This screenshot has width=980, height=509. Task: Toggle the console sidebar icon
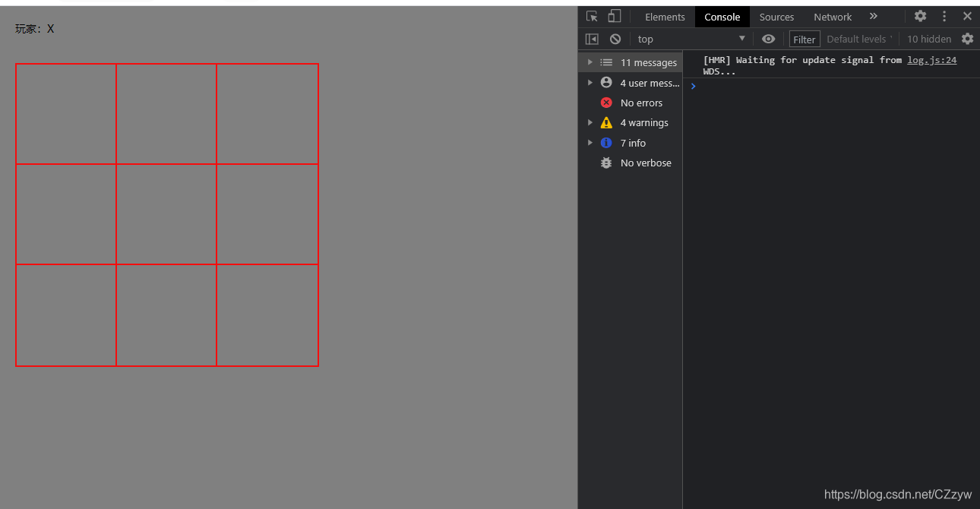[592, 39]
